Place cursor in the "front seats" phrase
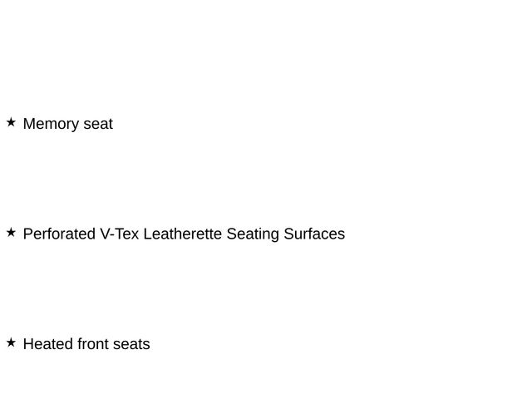 click(x=114, y=344)
